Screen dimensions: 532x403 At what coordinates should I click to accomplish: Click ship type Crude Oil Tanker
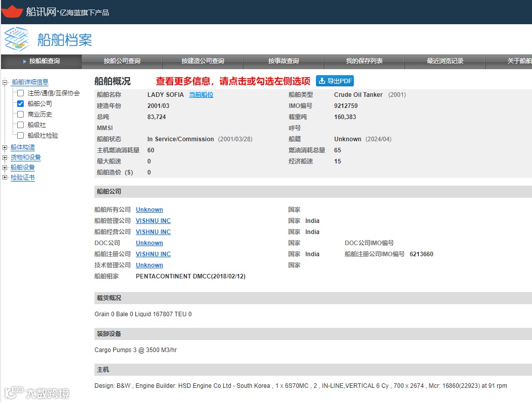click(x=358, y=94)
